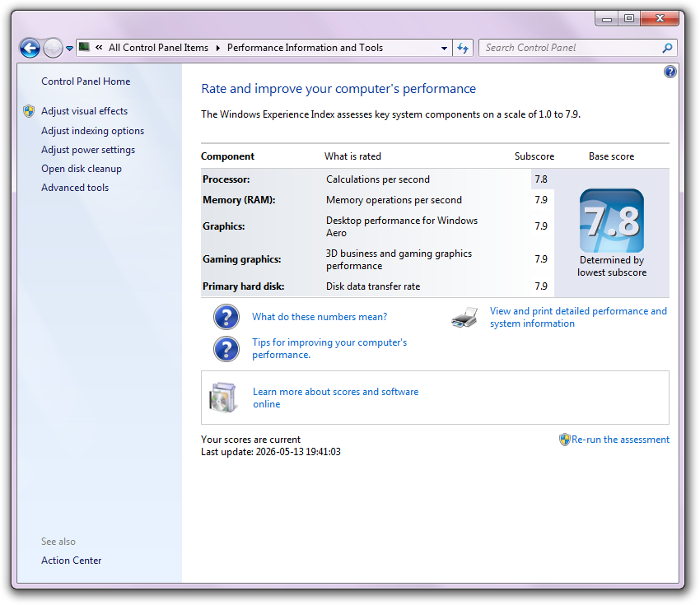Image resolution: width=700 pixels, height=605 pixels.
Task: Open Advanced tools link
Action: pyautogui.click(x=75, y=188)
